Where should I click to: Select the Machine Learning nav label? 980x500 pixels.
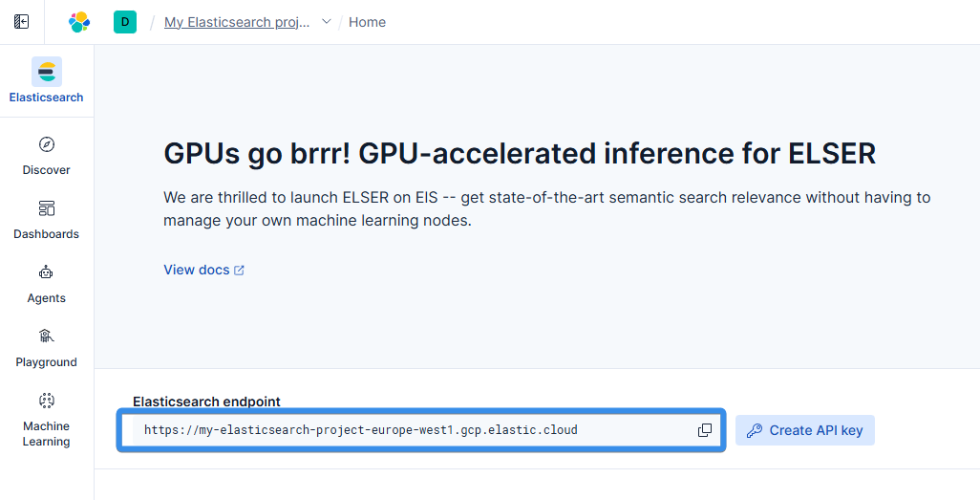click(46, 434)
